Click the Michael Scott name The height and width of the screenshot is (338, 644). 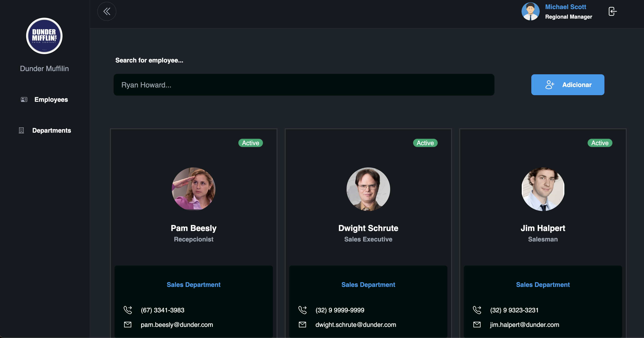566,7
